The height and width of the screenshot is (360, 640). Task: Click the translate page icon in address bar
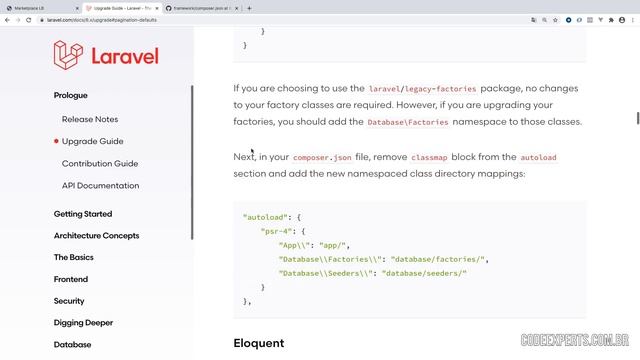[x=533, y=20]
